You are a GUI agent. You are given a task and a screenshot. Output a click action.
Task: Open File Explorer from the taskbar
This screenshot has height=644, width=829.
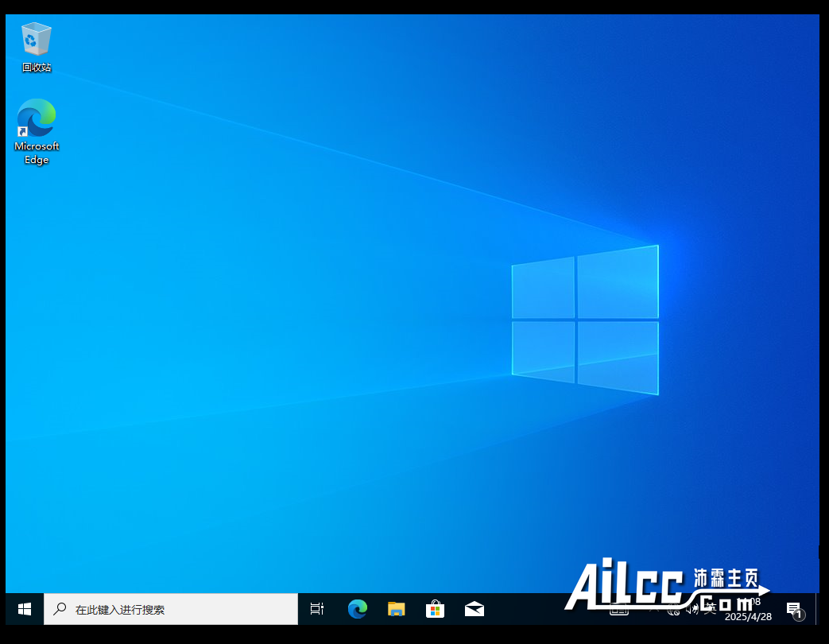[x=396, y=609]
